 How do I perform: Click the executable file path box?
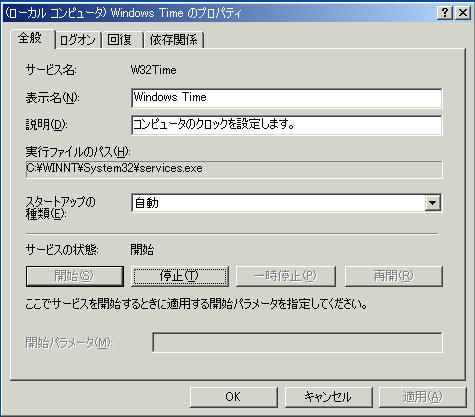(x=234, y=169)
